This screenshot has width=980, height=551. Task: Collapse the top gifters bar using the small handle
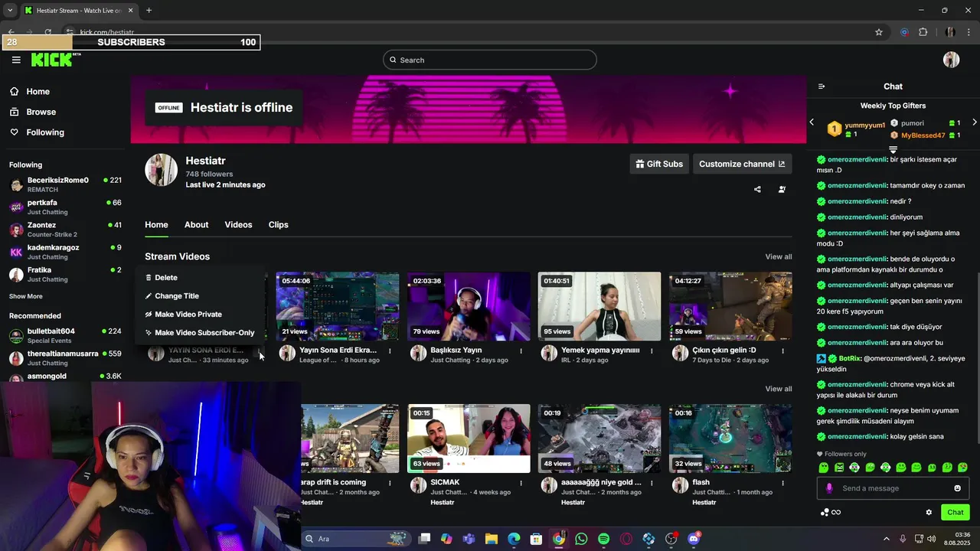coord(893,149)
